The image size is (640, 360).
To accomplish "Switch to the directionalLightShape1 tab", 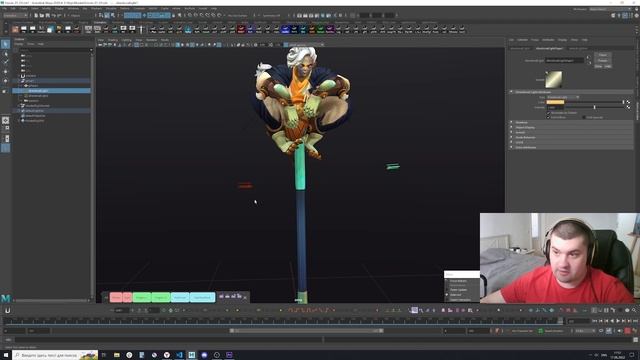I will 549,48.
